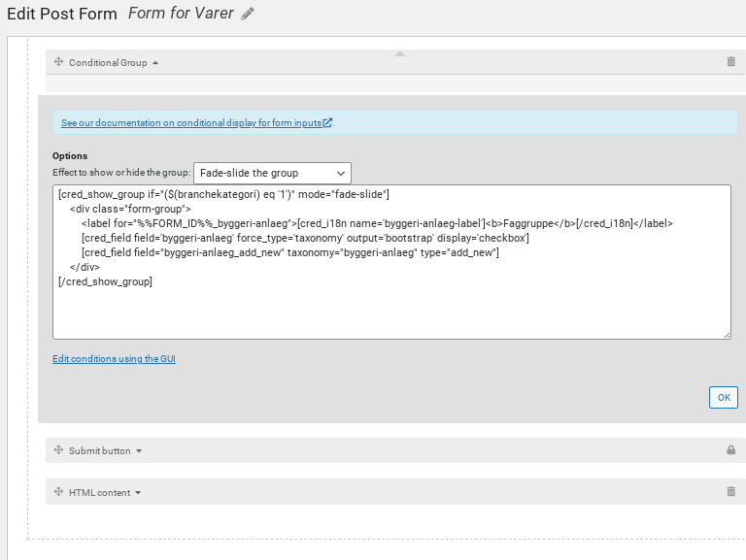Click the external-link icon after documentation link
The image size is (746, 560).
coord(327,122)
